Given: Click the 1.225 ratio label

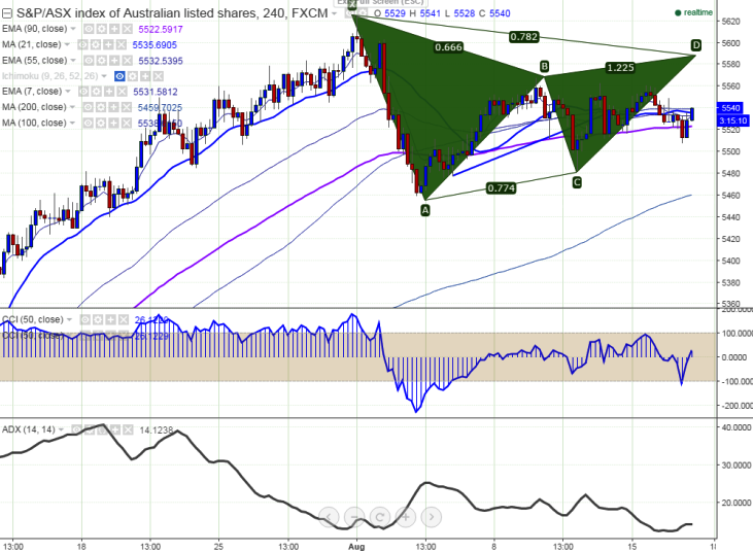Looking at the screenshot, I should pyautogui.click(x=620, y=68).
